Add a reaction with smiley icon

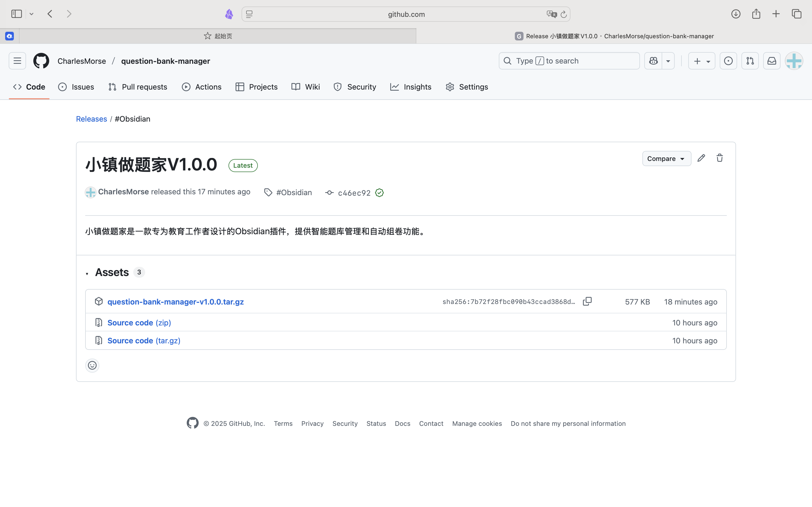pos(92,365)
